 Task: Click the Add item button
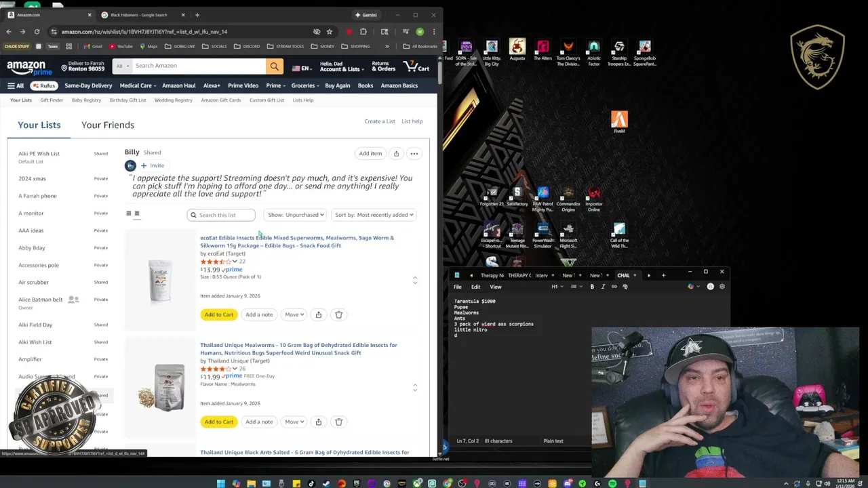[x=370, y=153]
